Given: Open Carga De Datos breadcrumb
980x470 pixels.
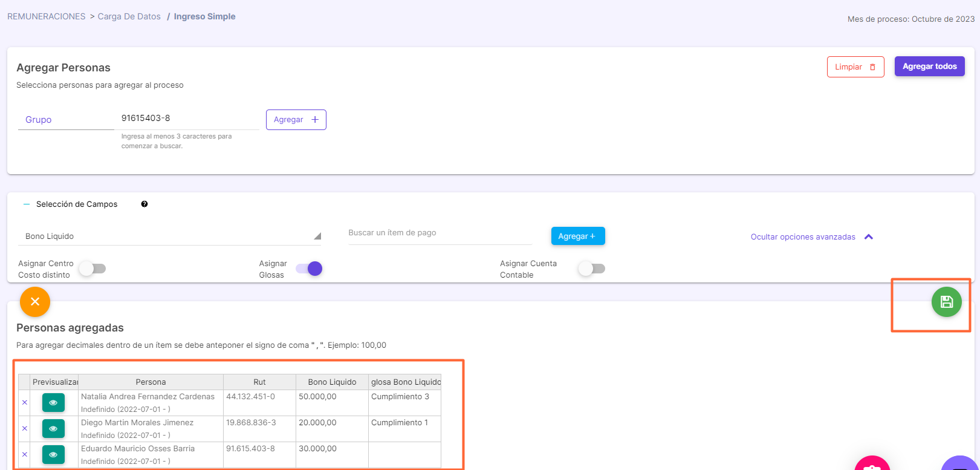Looking at the screenshot, I should pyautogui.click(x=129, y=16).
